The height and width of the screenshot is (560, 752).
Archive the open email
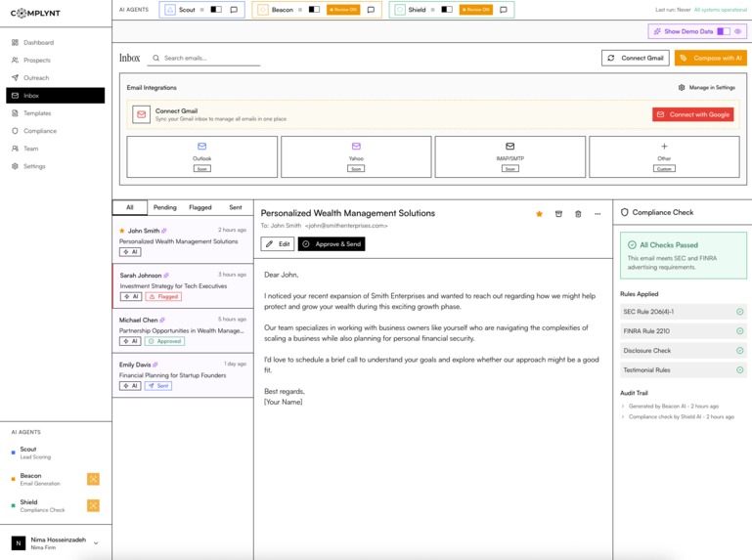coord(558,214)
